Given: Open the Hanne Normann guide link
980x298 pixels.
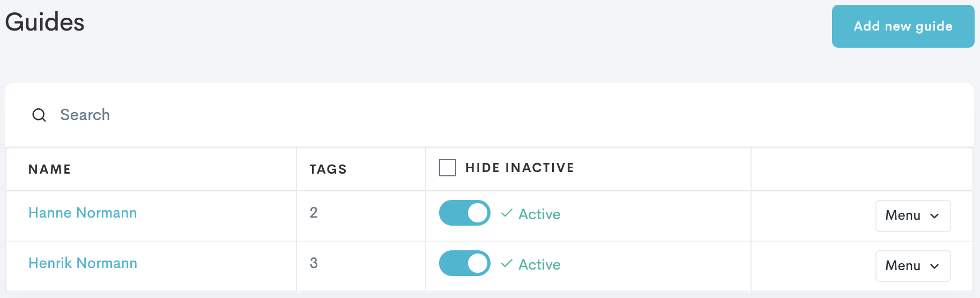Looking at the screenshot, I should (x=83, y=213).
